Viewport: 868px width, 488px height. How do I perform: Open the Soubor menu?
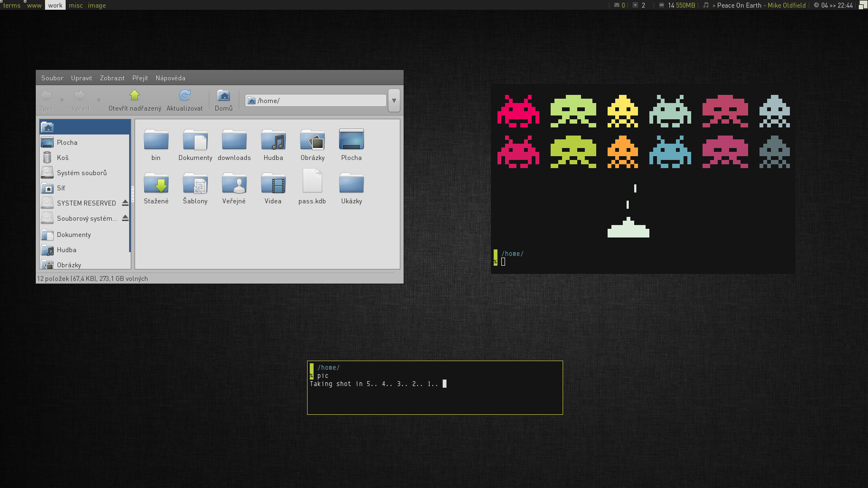pyautogui.click(x=52, y=78)
